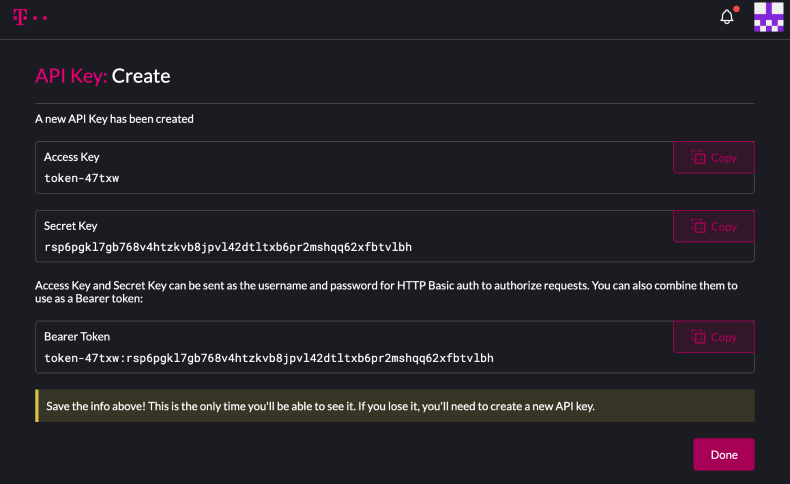Click the 'Access Key' field label
Viewport: 790px width, 484px height.
pyautogui.click(x=72, y=157)
